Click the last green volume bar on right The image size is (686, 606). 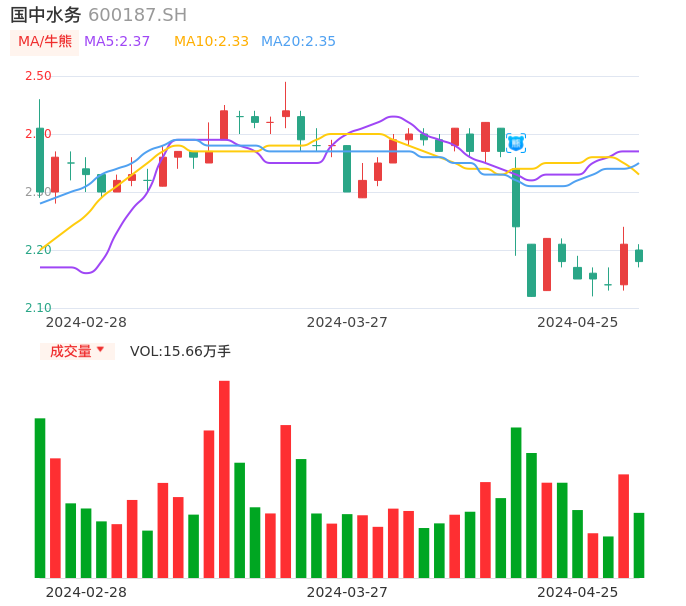pos(639,545)
